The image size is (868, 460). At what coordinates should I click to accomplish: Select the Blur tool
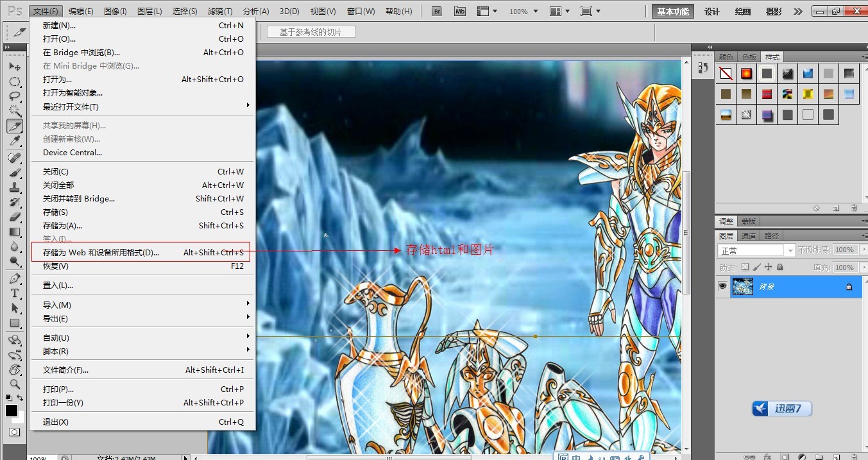click(15, 246)
